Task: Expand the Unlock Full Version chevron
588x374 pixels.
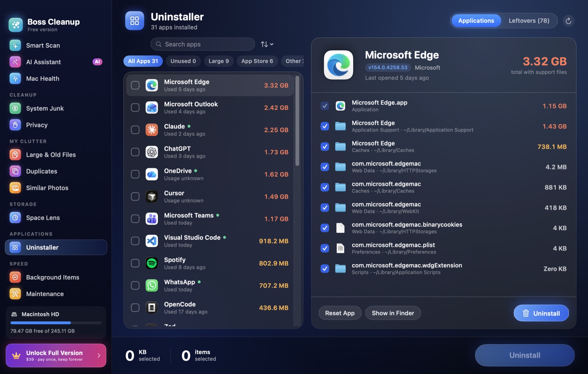Action: (99, 355)
